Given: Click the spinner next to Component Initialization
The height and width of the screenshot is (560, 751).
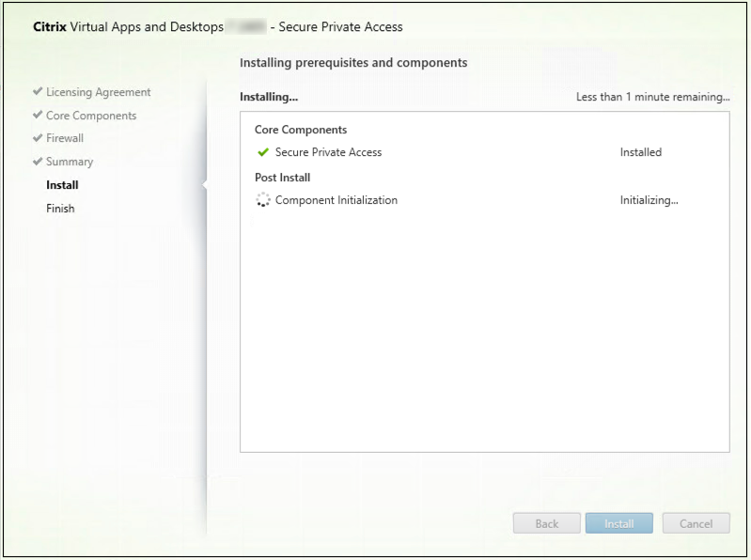Looking at the screenshot, I should pos(263,200).
